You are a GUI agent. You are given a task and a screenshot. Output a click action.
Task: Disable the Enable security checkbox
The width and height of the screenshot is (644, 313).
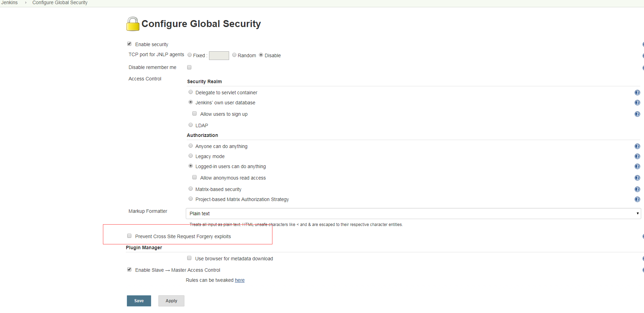(x=129, y=44)
